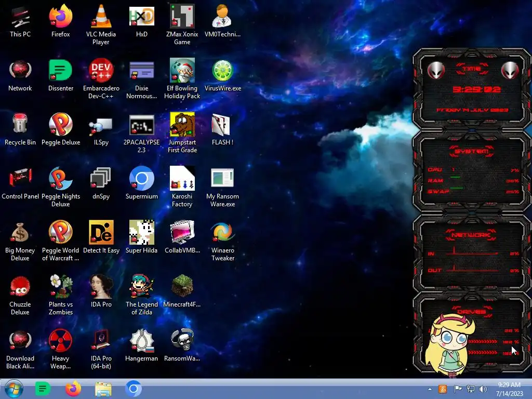The width and height of the screenshot is (532, 399).
Task: Select the Karoshi Factory icon
Action: pos(182,178)
